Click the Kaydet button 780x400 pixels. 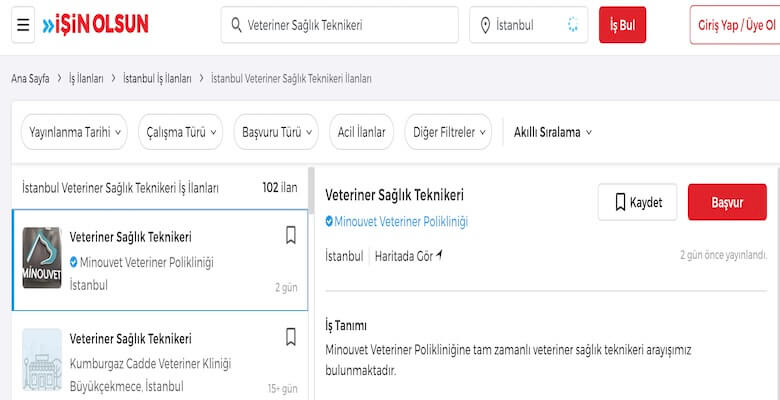[638, 202]
